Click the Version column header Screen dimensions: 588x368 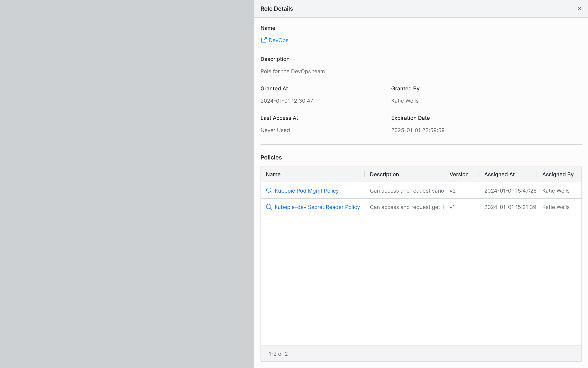click(x=459, y=174)
